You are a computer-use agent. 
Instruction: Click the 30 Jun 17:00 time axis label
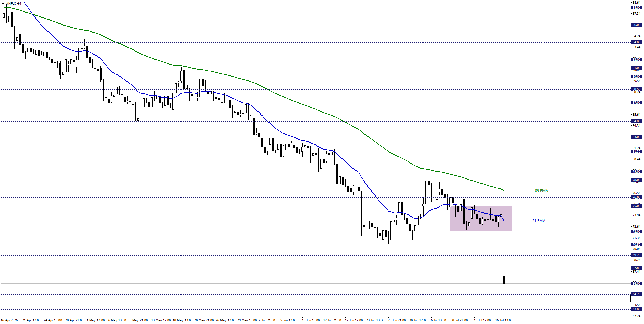point(418,320)
